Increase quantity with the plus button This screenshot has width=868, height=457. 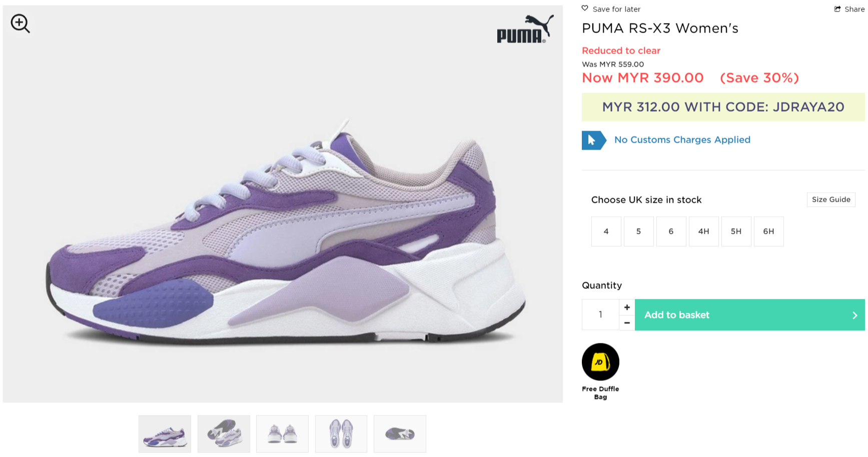pyautogui.click(x=627, y=307)
